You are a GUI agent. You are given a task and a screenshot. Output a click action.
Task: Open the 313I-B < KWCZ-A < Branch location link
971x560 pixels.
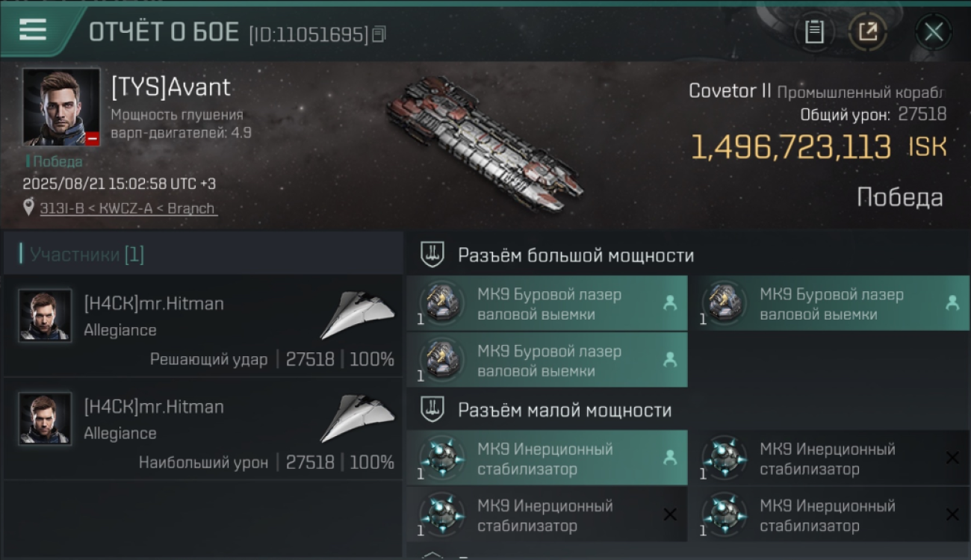pyautogui.click(x=129, y=208)
